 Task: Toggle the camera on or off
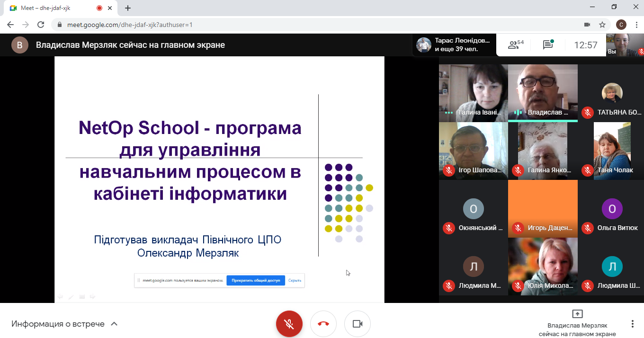tap(357, 324)
